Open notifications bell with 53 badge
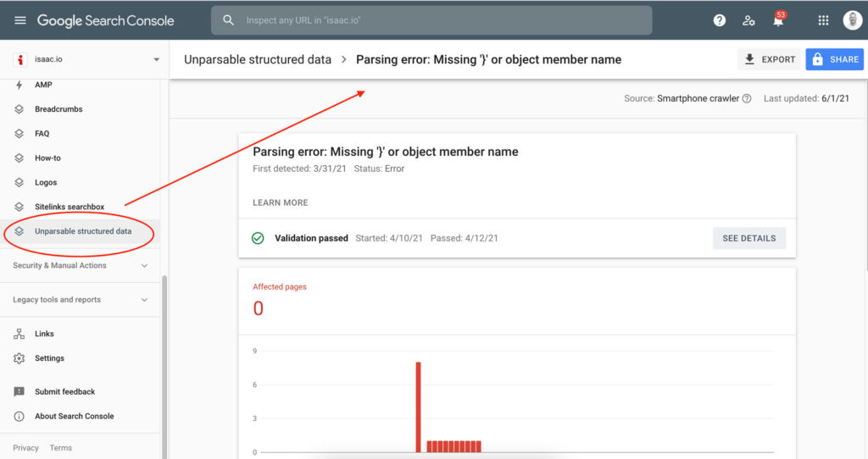The height and width of the screenshot is (459, 868). tap(778, 20)
